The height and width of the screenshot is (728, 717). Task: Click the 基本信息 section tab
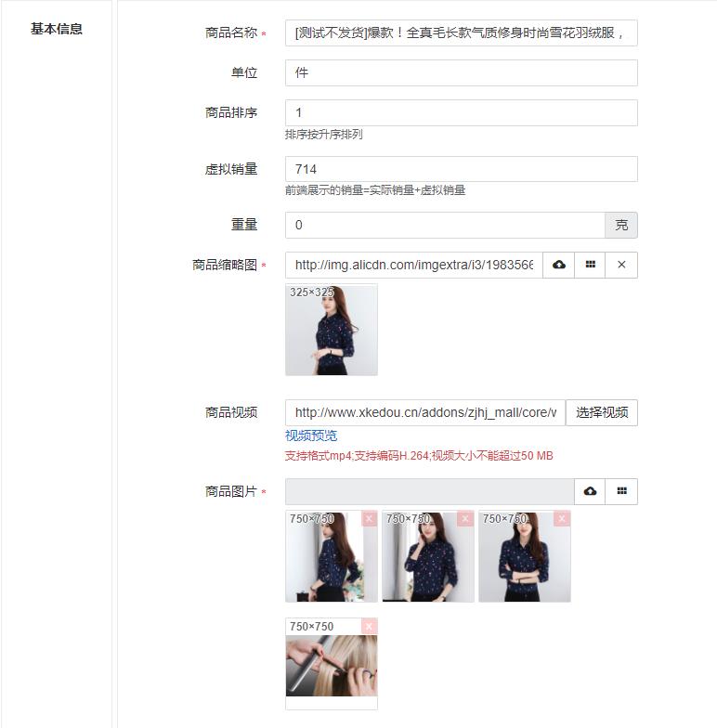[57, 29]
